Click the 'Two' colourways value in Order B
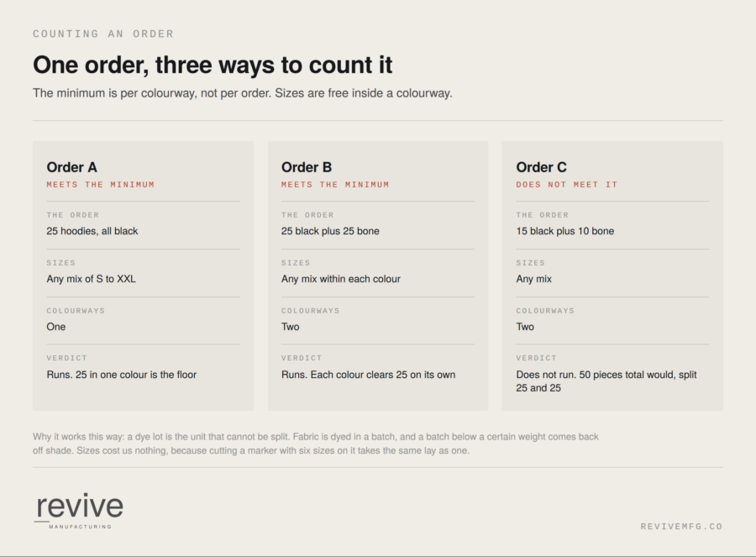756x557 pixels. (x=291, y=327)
